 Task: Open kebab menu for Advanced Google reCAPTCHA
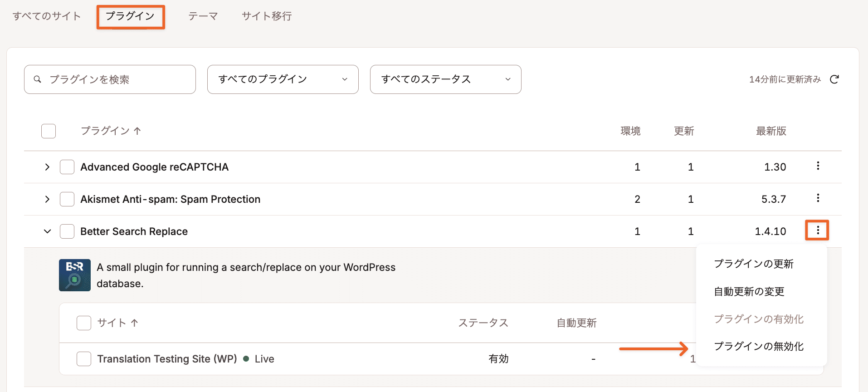[x=818, y=166]
